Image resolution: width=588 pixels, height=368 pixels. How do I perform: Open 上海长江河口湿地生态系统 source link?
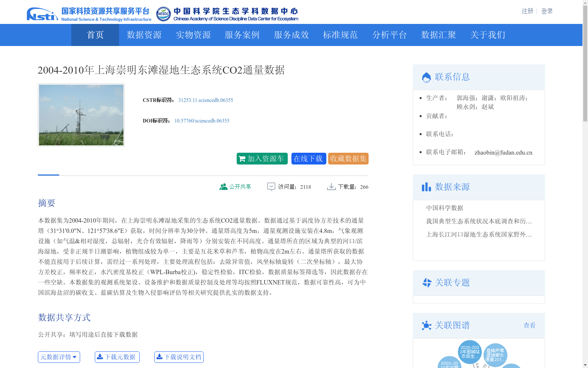[x=479, y=234]
